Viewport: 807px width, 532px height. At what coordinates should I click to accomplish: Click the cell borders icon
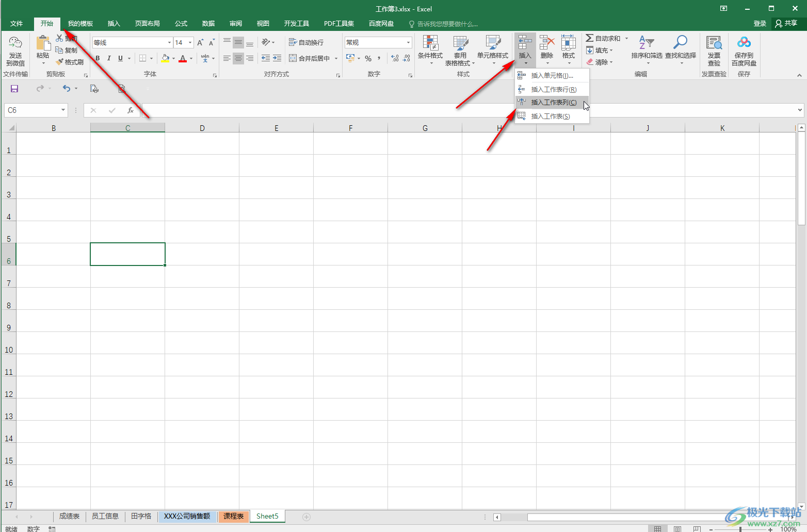tap(143, 58)
